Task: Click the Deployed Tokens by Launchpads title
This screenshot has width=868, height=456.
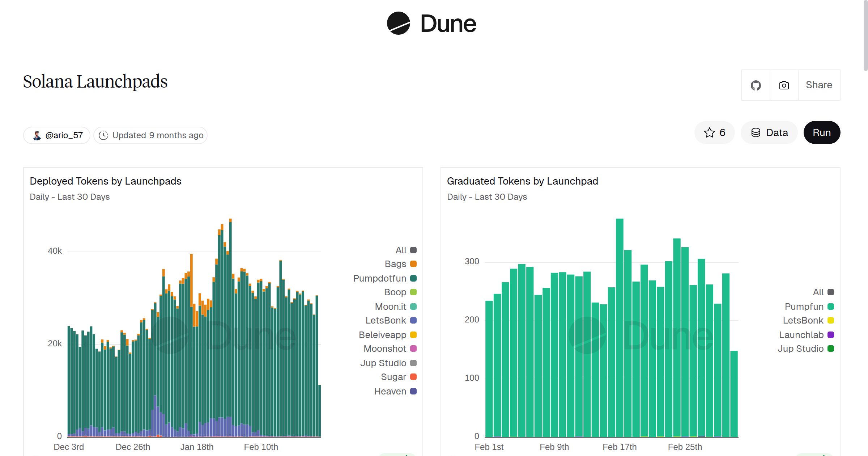Action: click(x=106, y=181)
